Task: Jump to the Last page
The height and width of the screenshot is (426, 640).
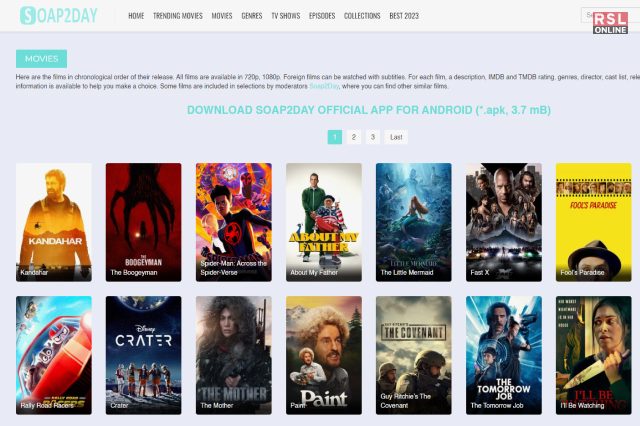Action: point(396,137)
